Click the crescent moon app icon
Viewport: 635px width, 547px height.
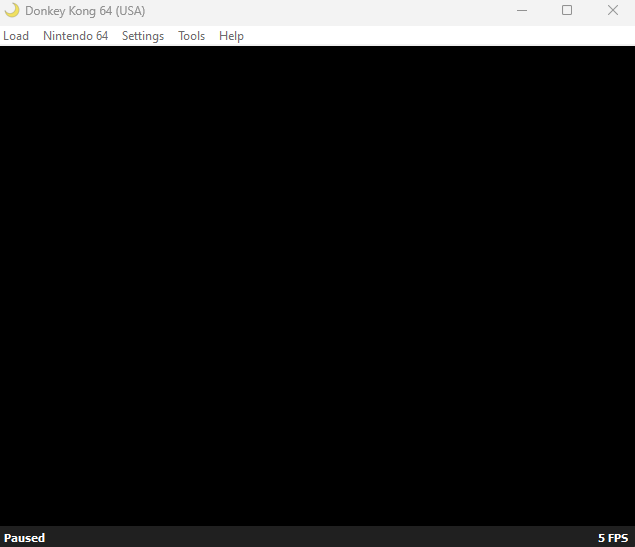pos(12,11)
